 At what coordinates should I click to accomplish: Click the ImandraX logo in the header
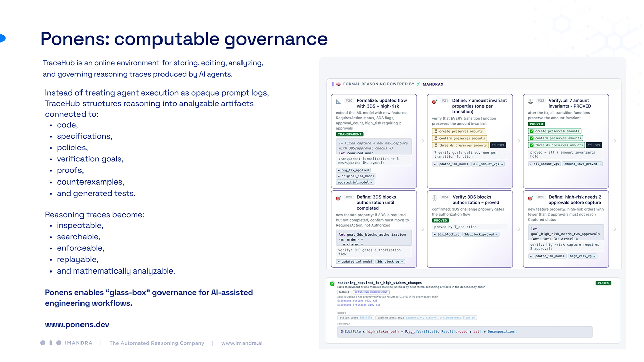(430, 84)
